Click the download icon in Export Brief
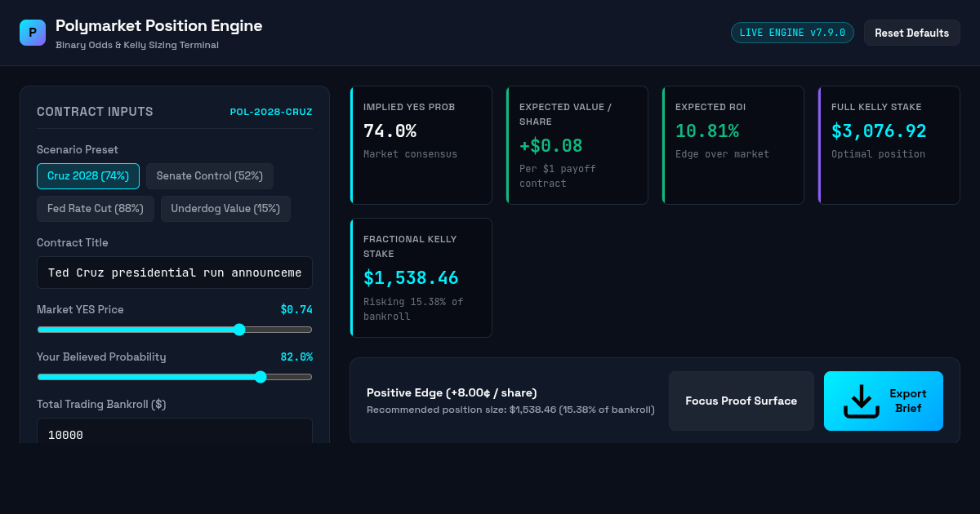Image resolution: width=980 pixels, height=514 pixels. pyautogui.click(x=861, y=401)
